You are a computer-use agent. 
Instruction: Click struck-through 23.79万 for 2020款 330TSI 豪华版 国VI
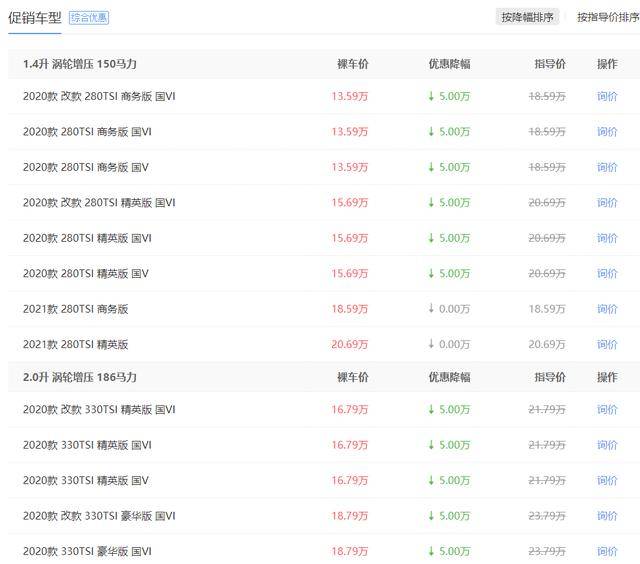(x=547, y=551)
